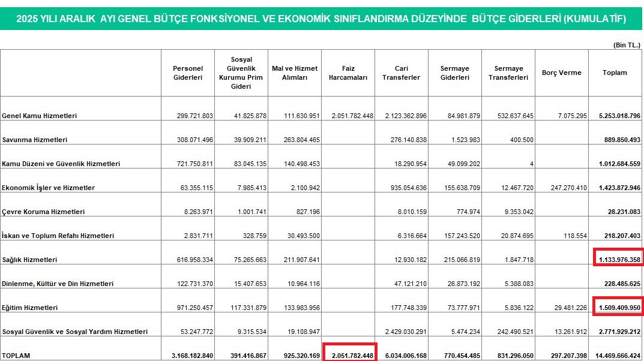Viewport: 644px width, 361px height.
Task: Click the "Mal ve Hizmet Alımları" header
Action: coord(295,73)
